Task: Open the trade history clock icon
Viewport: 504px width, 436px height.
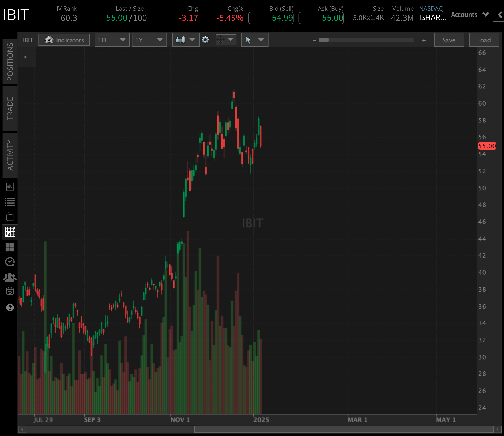Action: click(x=10, y=262)
